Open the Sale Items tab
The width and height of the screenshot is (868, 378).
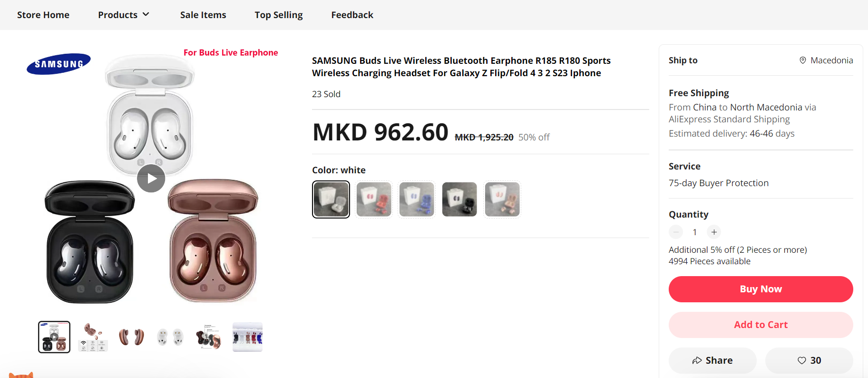click(x=203, y=15)
